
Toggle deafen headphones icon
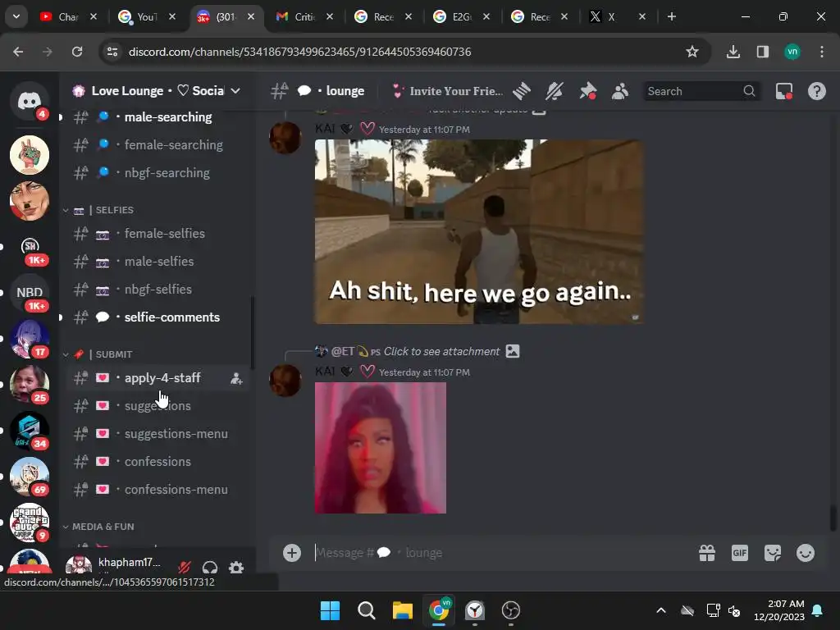[210, 567]
